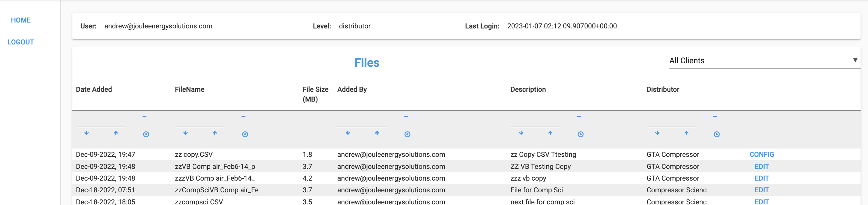This screenshot has width=868, height=205.
Task: Click description zzz vb copy
Action: pyautogui.click(x=528, y=178)
